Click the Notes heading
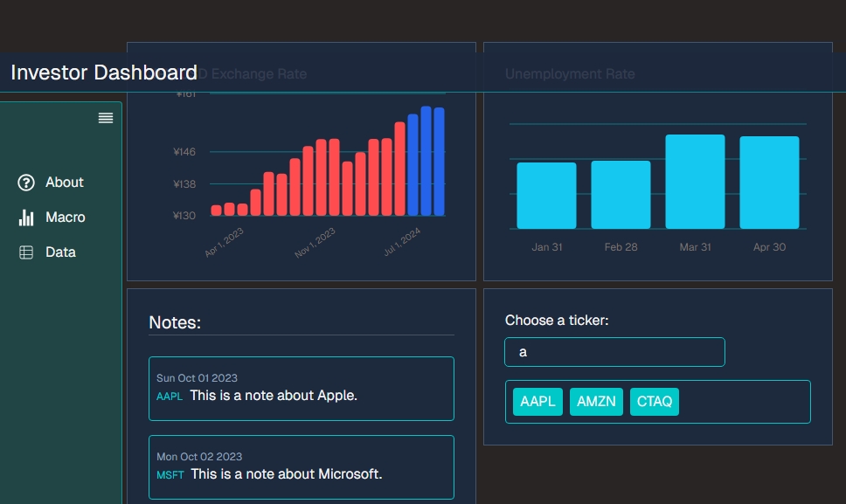 [x=175, y=322]
